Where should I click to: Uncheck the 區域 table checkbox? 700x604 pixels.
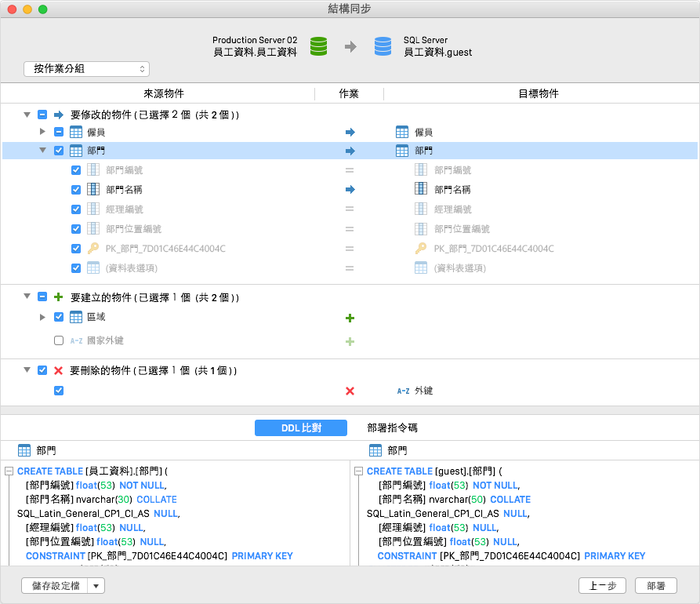59,317
